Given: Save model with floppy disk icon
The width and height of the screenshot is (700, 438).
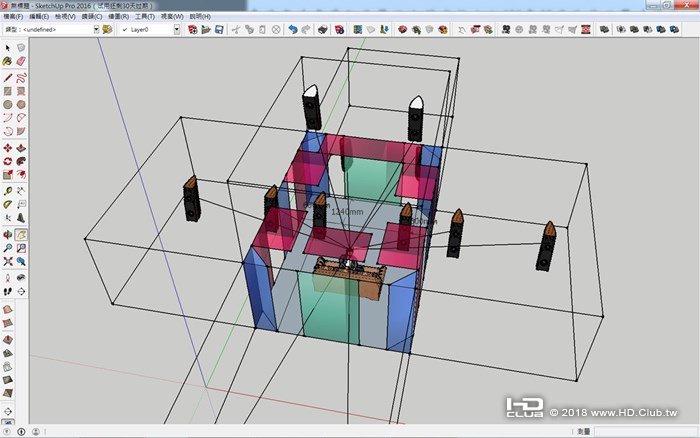Looking at the screenshot, I should click(219, 29).
